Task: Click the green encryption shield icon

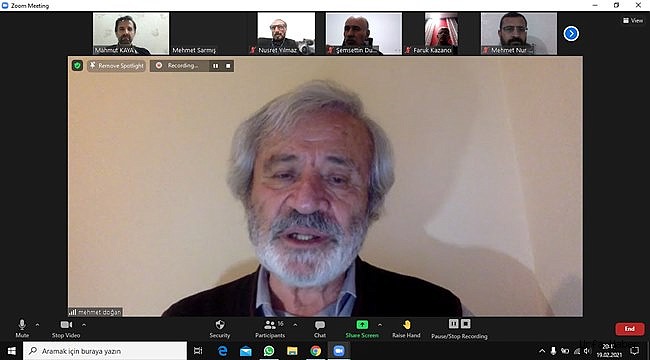Action: [x=77, y=66]
